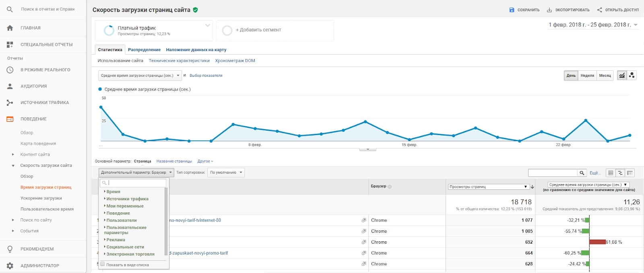
Task: Toggle graph interval to Месяц
Action: point(605,76)
